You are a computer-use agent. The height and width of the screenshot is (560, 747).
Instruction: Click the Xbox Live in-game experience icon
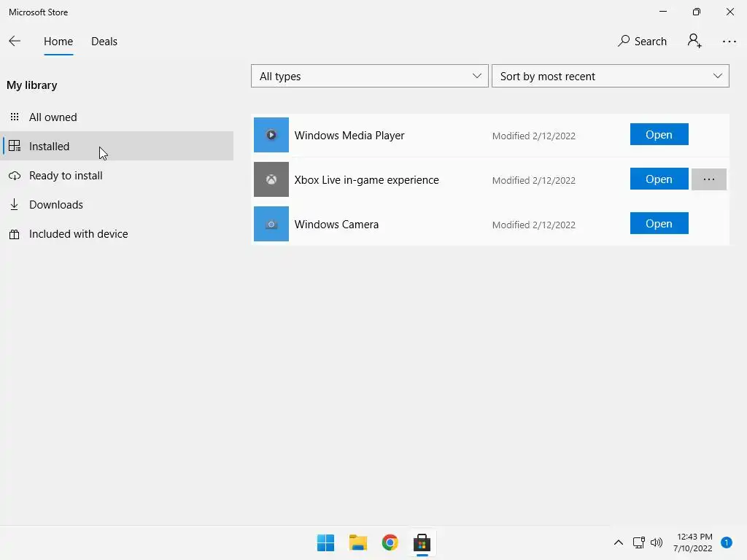pyautogui.click(x=271, y=179)
